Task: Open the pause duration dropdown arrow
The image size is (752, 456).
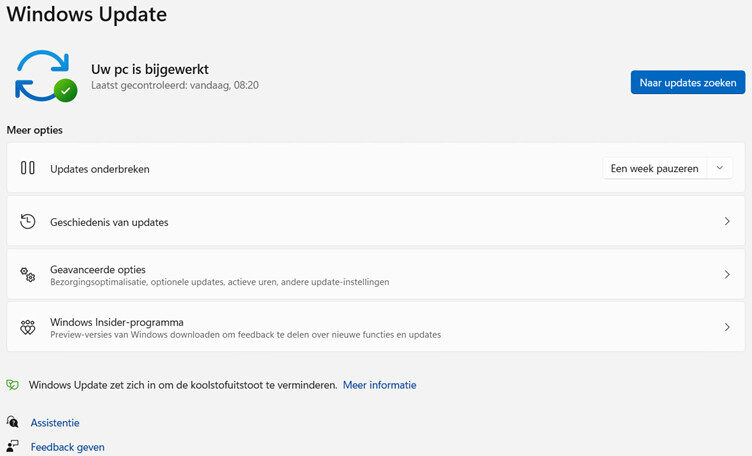Action: (x=719, y=168)
